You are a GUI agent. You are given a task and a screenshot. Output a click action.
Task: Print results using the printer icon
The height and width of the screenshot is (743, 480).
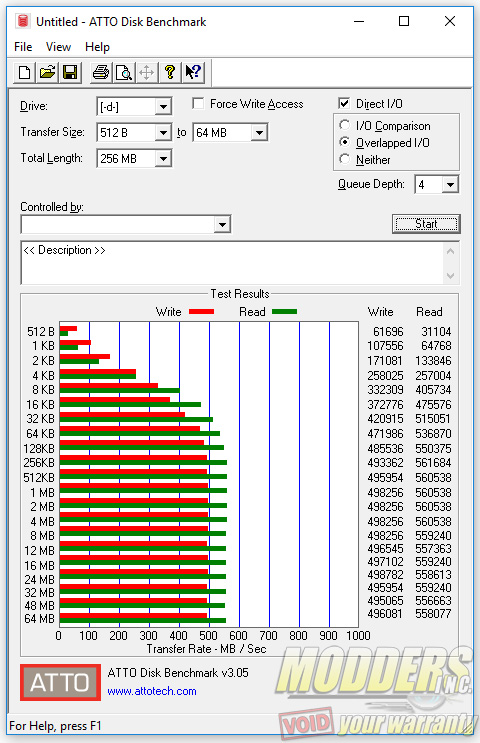coord(101,72)
